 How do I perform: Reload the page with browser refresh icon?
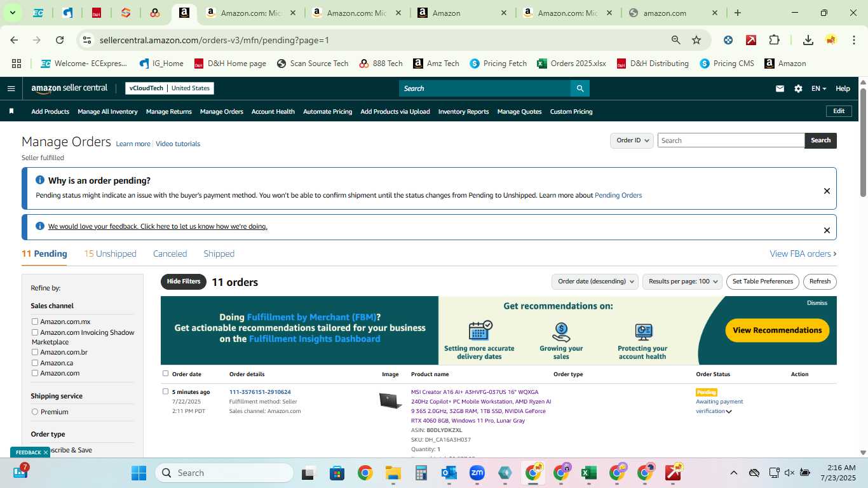coord(60,40)
